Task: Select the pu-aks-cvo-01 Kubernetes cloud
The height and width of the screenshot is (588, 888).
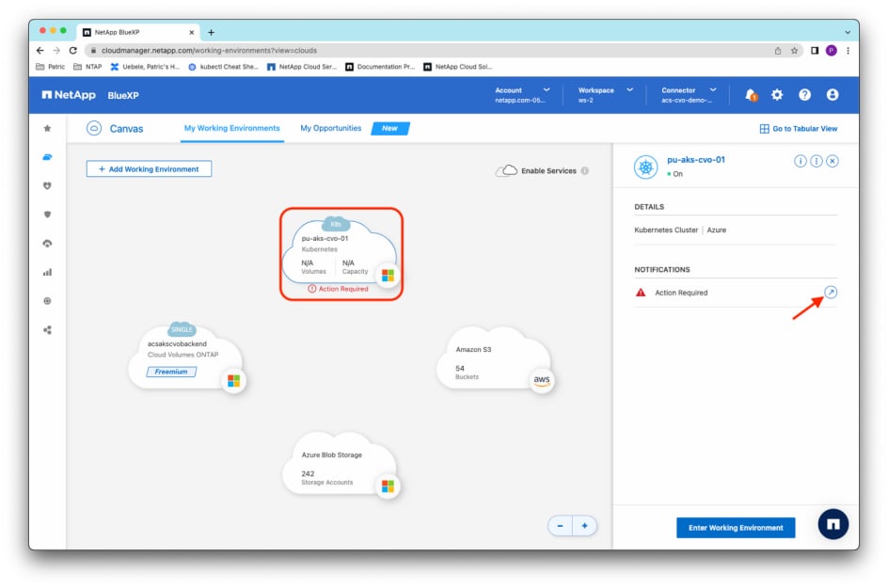Action: pos(341,253)
